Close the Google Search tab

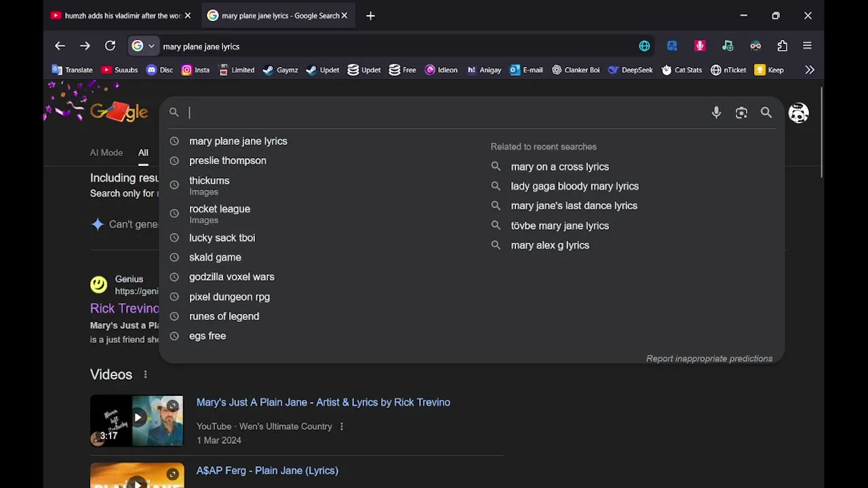pos(344,16)
